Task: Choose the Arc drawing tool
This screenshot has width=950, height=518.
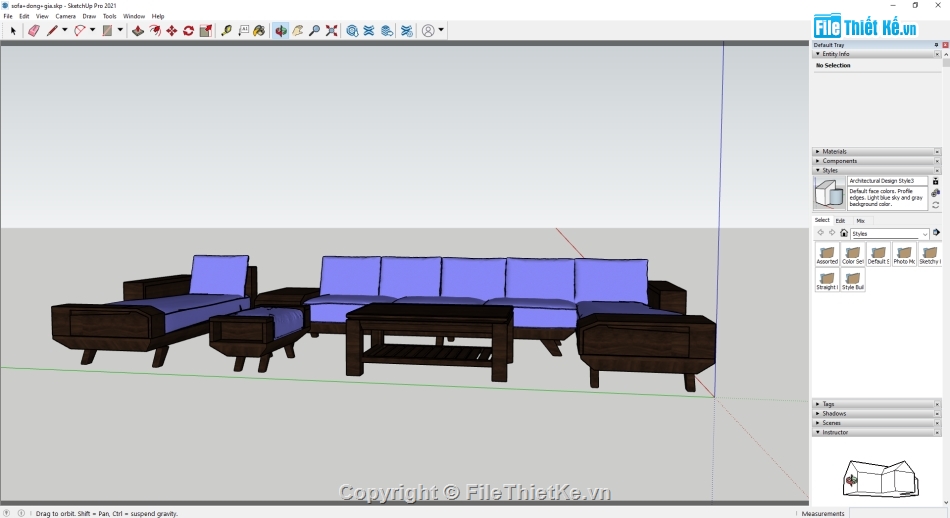Action: pyautogui.click(x=80, y=30)
